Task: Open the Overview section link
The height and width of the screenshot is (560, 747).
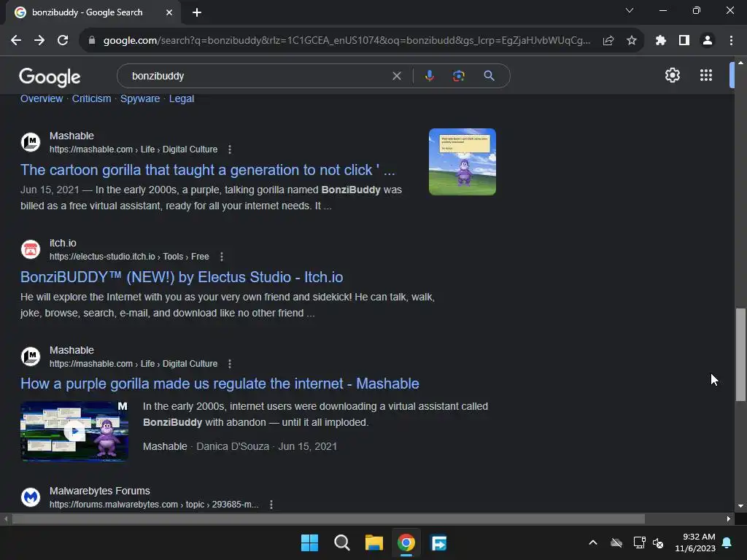Action: click(x=42, y=98)
